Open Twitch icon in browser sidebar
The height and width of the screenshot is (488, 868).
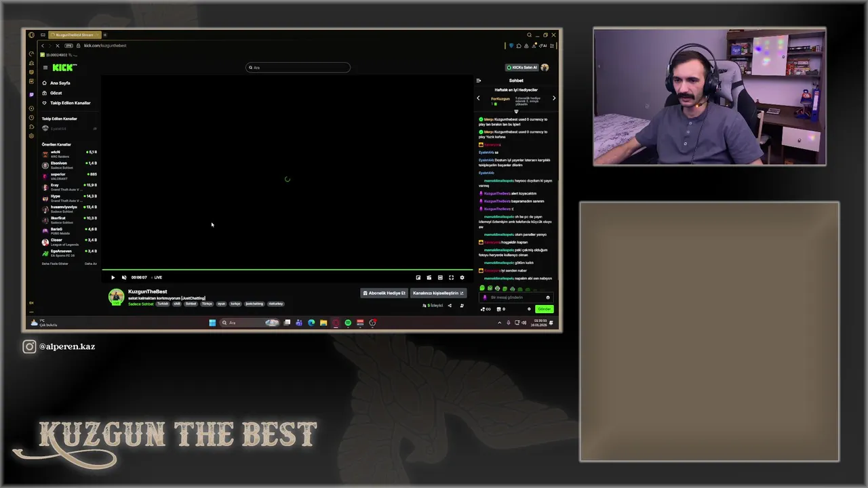[31, 94]
